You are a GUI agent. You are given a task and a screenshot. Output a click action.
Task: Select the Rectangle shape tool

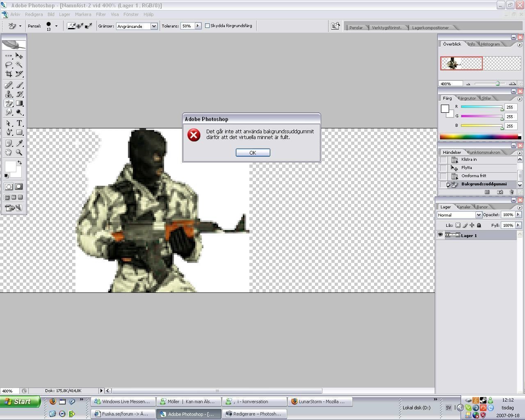(x=19, y=132)
